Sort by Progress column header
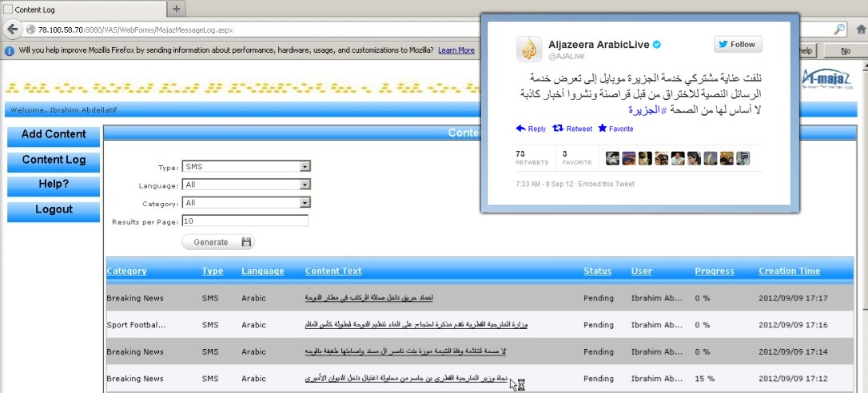Viewport: 868px width, 393px height. (715, 272)
